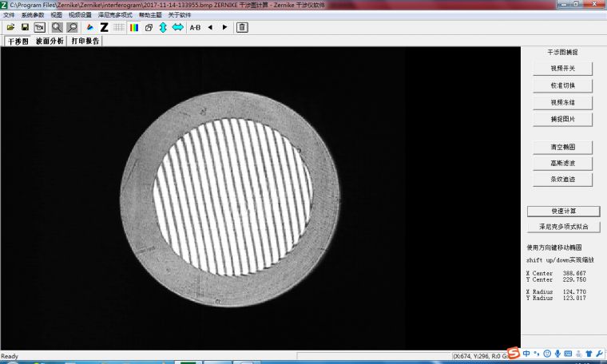Click the horizontal double-arrow flip icon
The image size is (607, 364).
177,27
